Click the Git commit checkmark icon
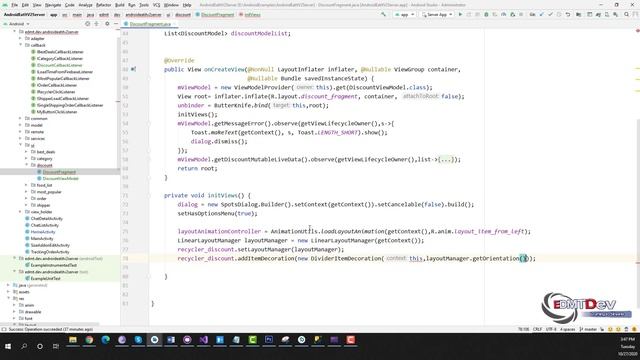640x360 pixels. (x=550, y=15)
